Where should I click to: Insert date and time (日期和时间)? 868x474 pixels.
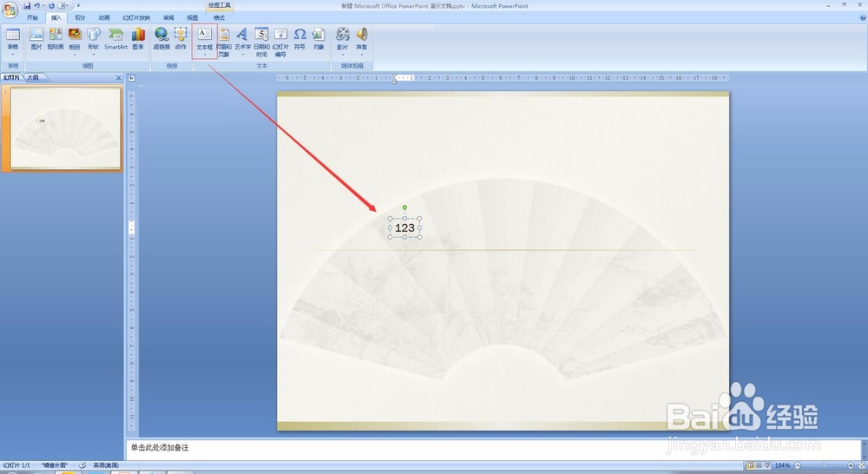coord(262,42)
